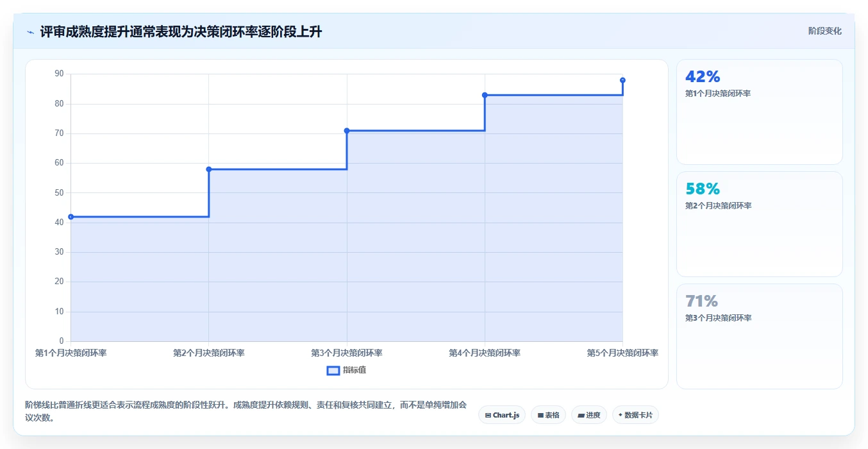Screen dimensions: 868x449
Task: Click the 第1个月决策闭环率 caption in the 42% card
Action: (x=718, y=94)
